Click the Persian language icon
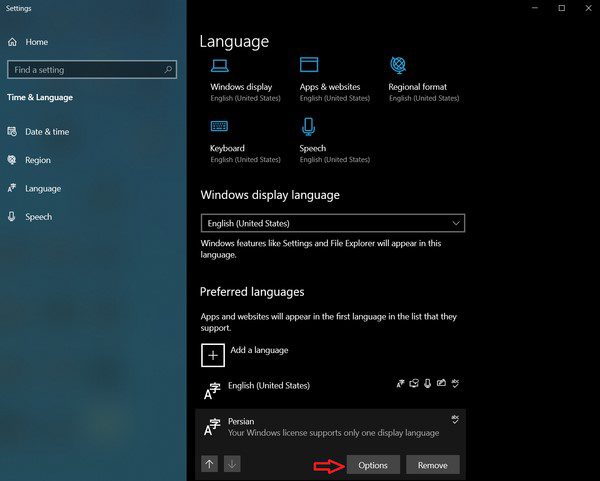This screenshot has width=600, height=481. 212,427
